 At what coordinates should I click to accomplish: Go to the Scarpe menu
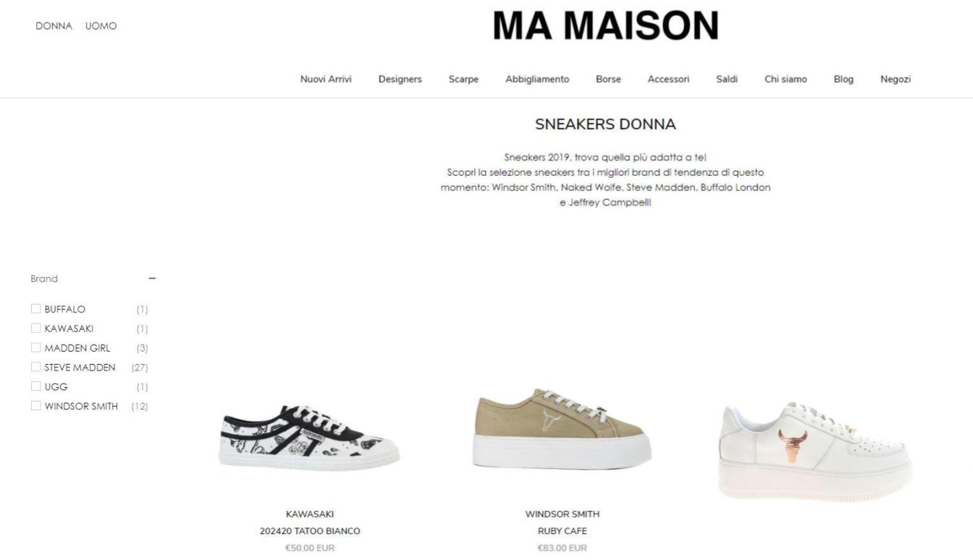pos(463,80)
